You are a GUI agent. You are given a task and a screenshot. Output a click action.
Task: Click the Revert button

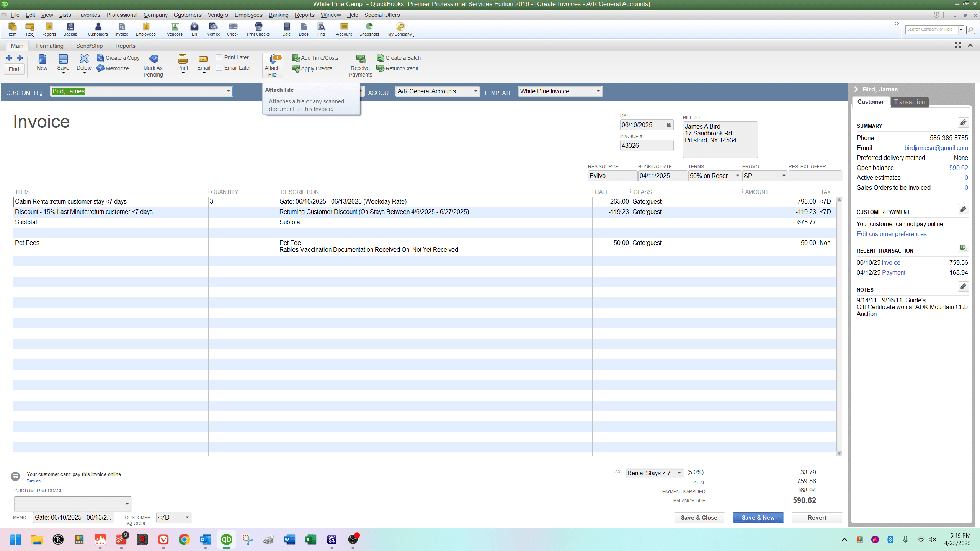817,518
